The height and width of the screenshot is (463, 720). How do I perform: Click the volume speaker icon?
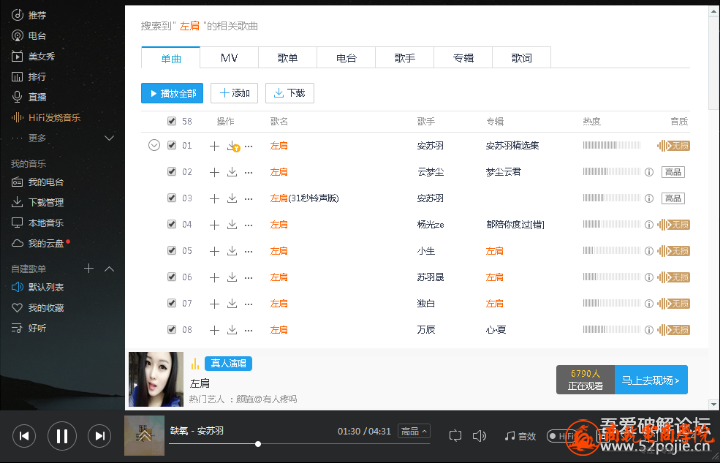click(x=479, y=435)
